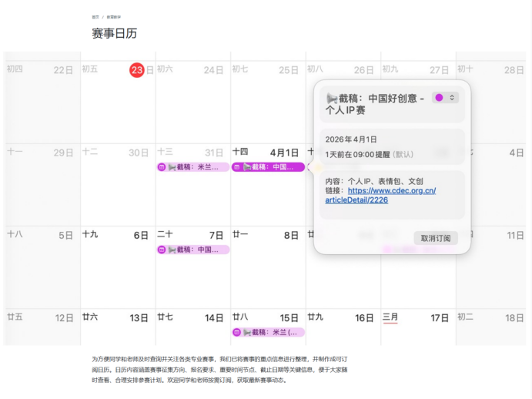The image size is (532, 399).
Task: Open the purple calendar color dropdown
Action: pos(446,98)
